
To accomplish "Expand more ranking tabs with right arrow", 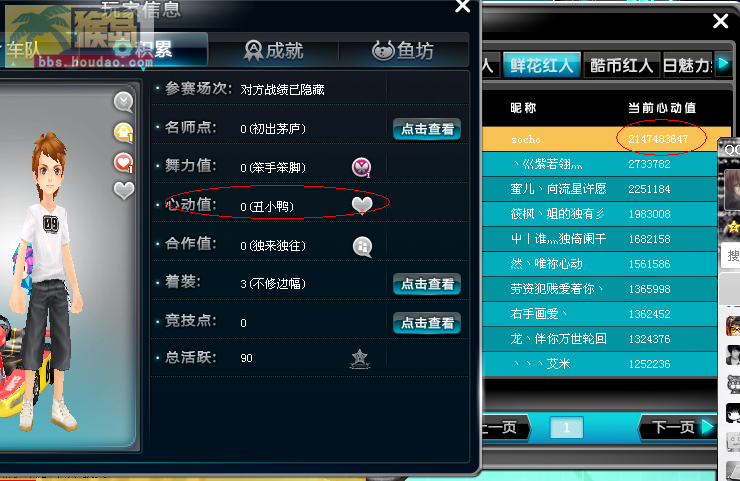I will point(723,63).
